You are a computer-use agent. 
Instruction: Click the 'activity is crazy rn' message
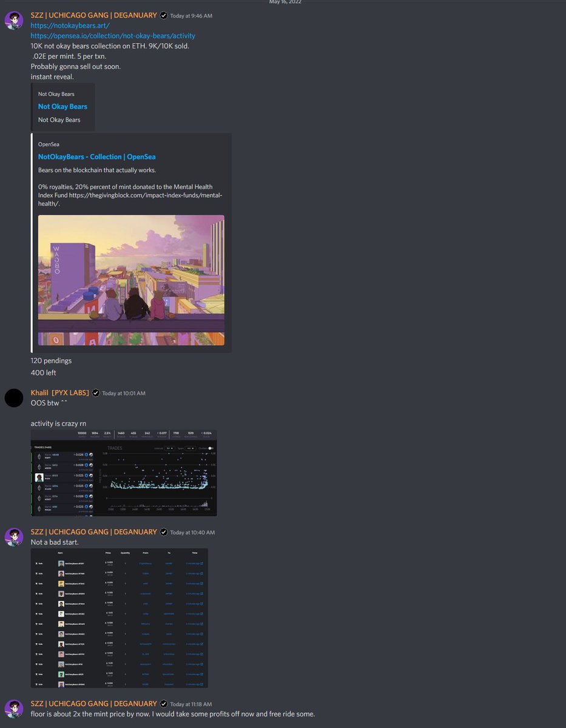(59, 423)
